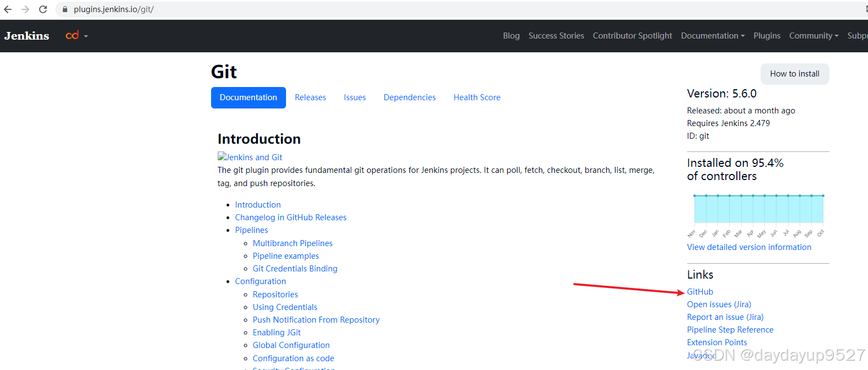Open the Extension Points link
Screen dimensions: 868x370
[717, 342]
